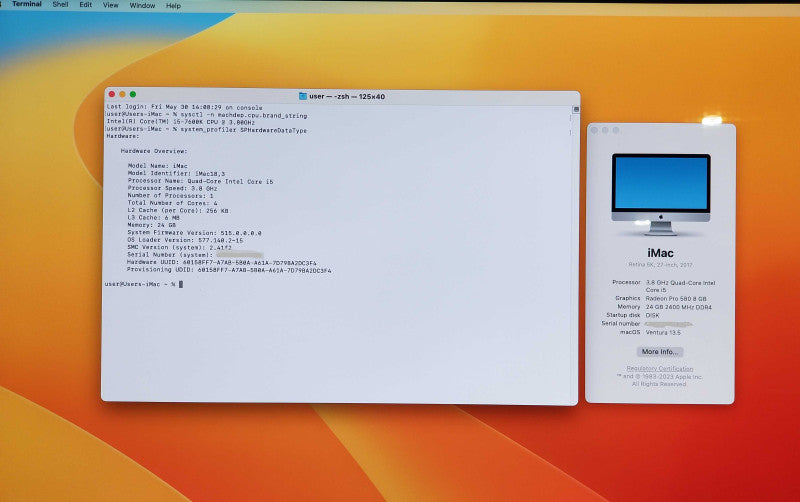Click the 'system_profiler SPHardwareDataType' command line

coord(206,130)
